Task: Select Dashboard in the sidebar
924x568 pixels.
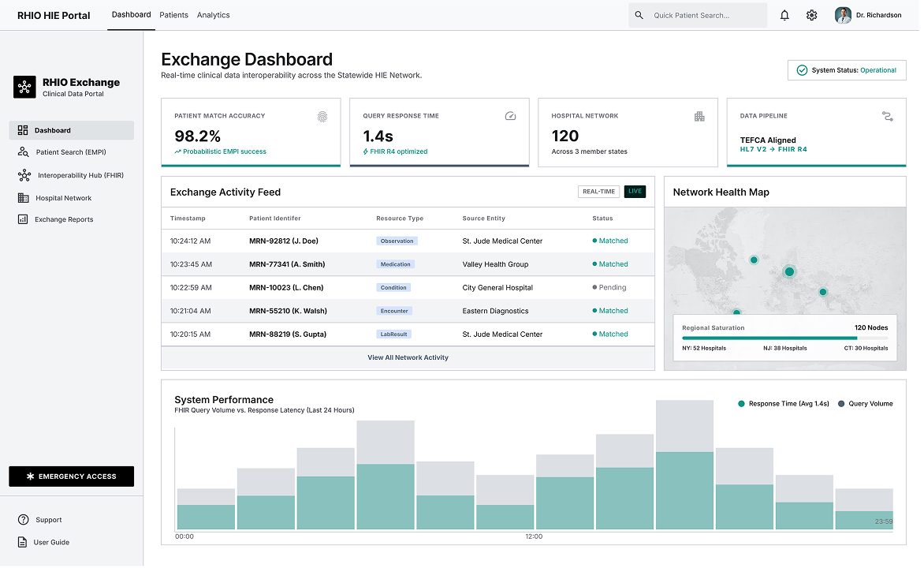Action: (x=72, y=131)
